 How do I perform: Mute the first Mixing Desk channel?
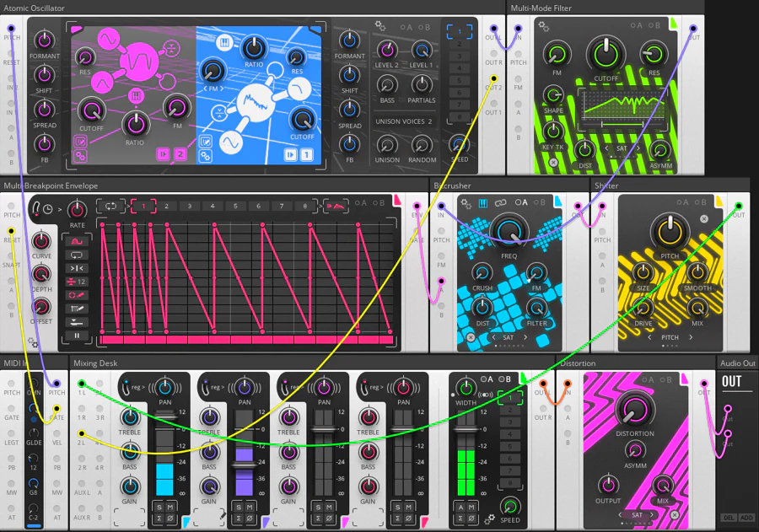[170, 507]
